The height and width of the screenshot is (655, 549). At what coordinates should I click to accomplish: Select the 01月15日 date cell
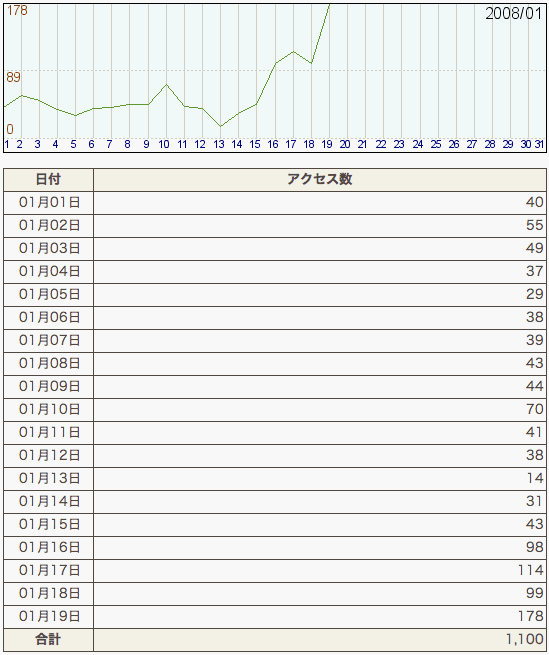coord(48,524)
